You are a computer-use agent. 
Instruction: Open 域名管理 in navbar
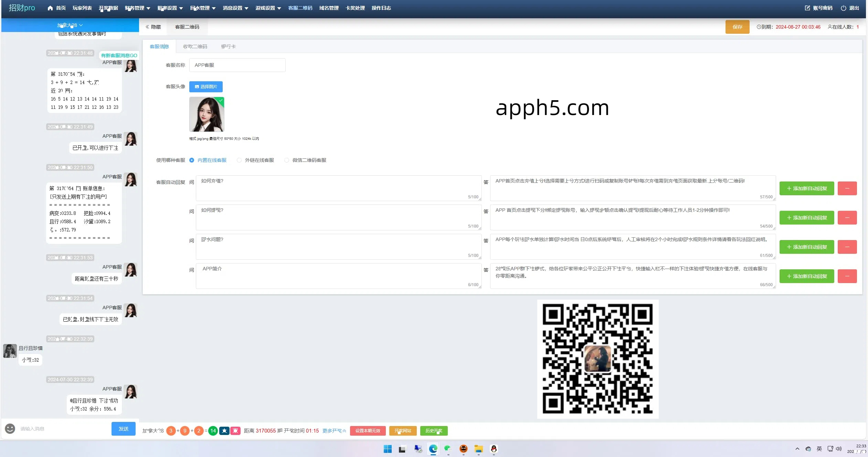pyautogui.click(x=329, y=8)
